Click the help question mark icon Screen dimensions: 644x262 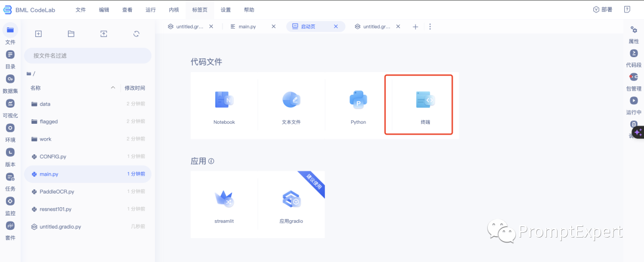(x=627, y=10)
